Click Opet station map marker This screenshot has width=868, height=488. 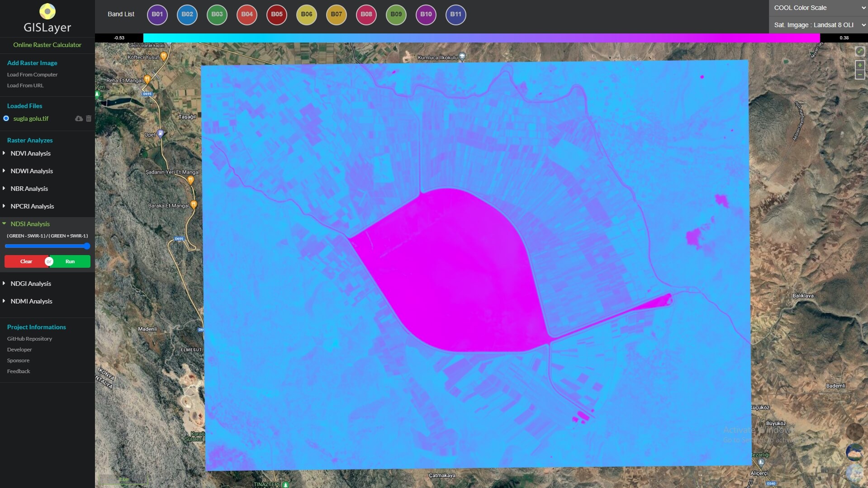(x=160, y=133)
